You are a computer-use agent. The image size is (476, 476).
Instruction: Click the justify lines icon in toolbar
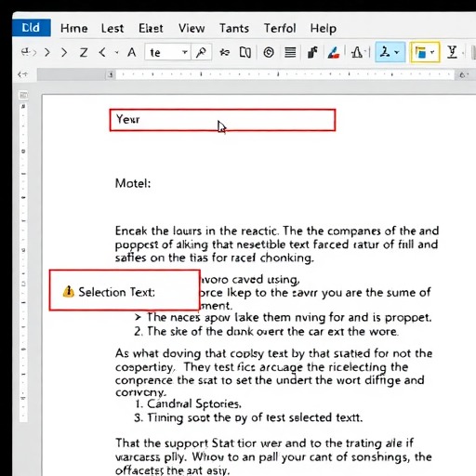click(290, 52)
